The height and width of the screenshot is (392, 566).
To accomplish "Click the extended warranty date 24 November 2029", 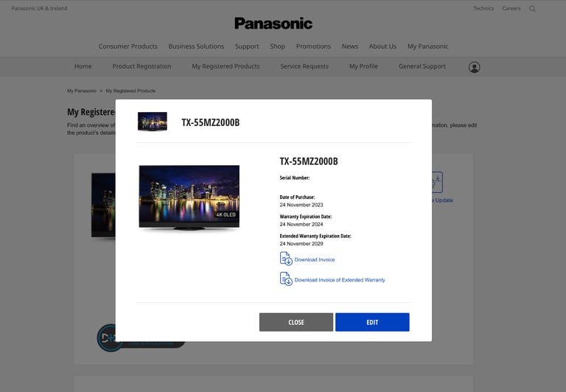I will [301, 244].
